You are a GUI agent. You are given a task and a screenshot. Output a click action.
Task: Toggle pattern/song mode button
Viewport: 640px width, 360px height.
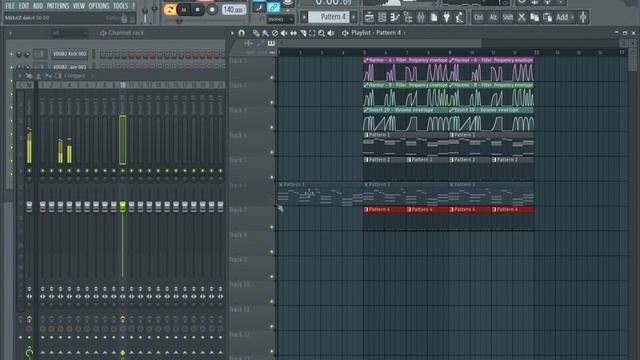(x=170, y=10)
